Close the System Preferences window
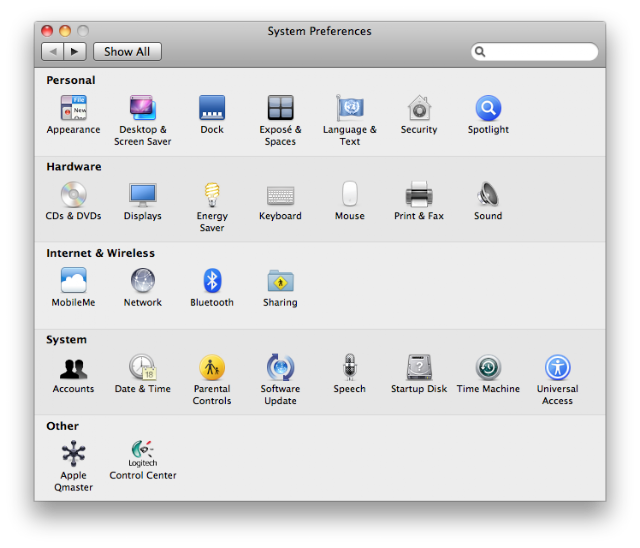The width and height of the screenshot is (640, 548). (47, 31)
